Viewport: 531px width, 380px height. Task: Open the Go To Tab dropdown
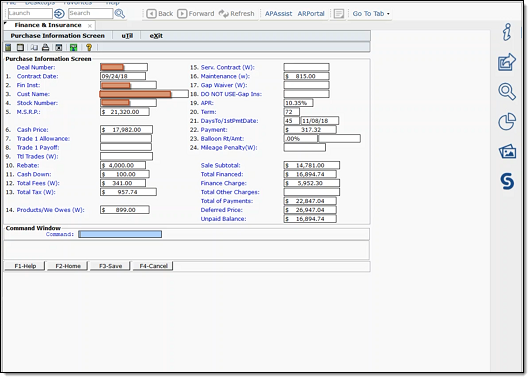pos(371,14)
